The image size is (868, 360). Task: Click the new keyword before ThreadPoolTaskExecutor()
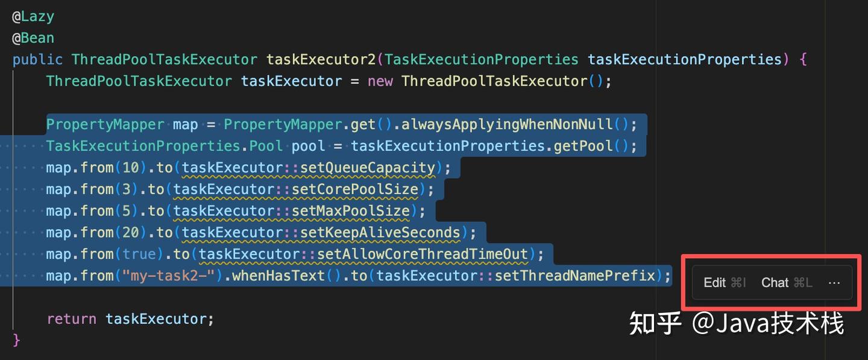coord(380,81)
